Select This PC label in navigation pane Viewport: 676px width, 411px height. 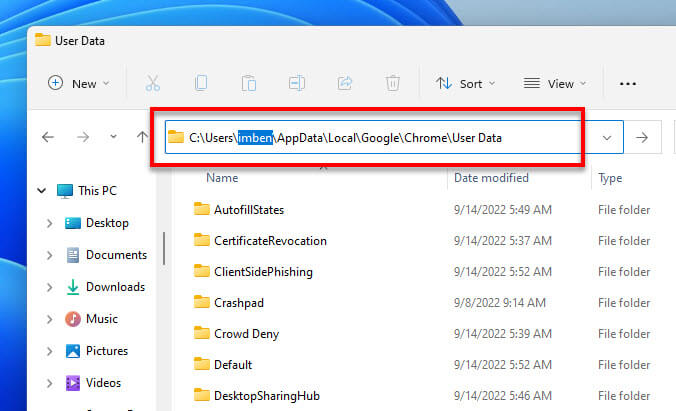pos(97,191)
